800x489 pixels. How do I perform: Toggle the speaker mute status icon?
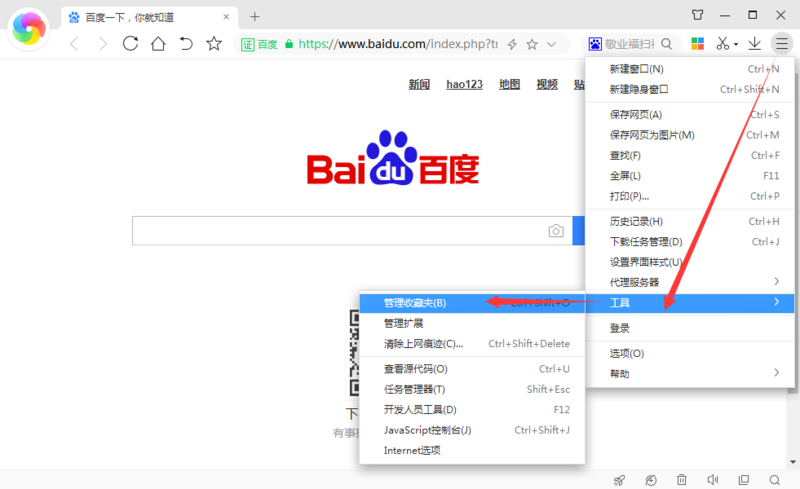713,480
